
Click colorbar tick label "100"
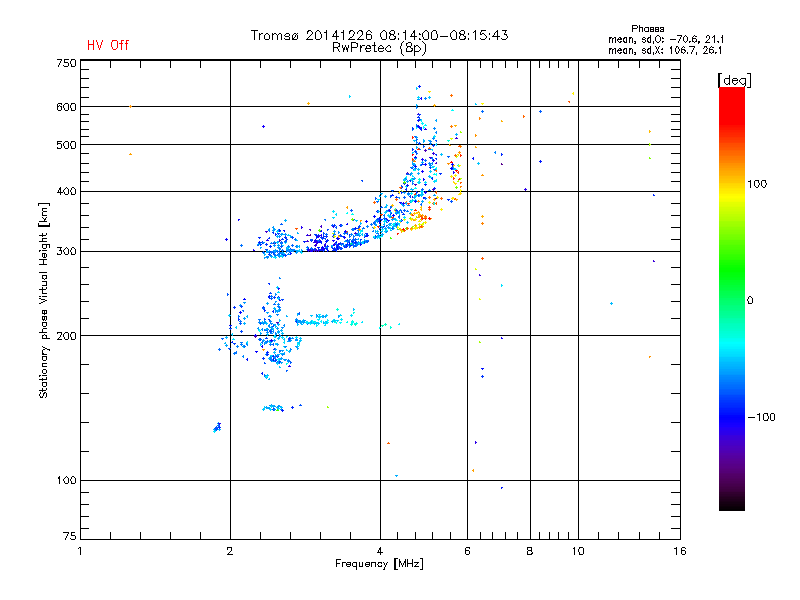tap(757, 184)
